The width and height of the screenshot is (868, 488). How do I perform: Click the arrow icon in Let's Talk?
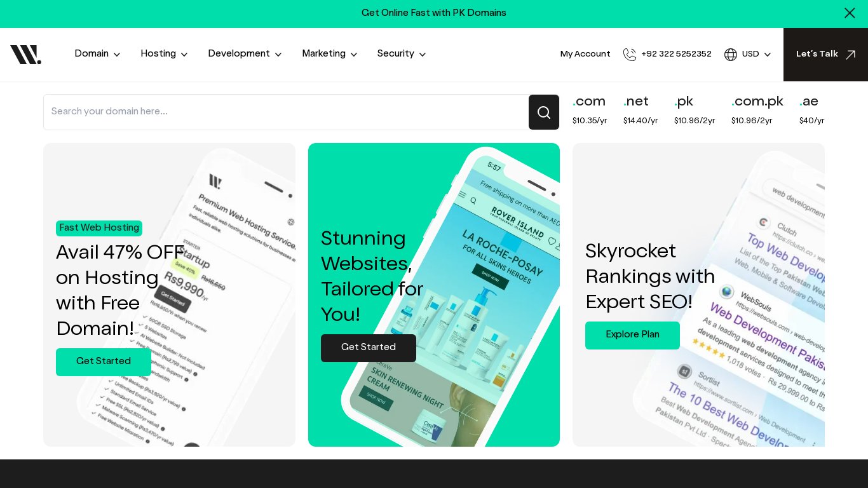coord(850,55)
